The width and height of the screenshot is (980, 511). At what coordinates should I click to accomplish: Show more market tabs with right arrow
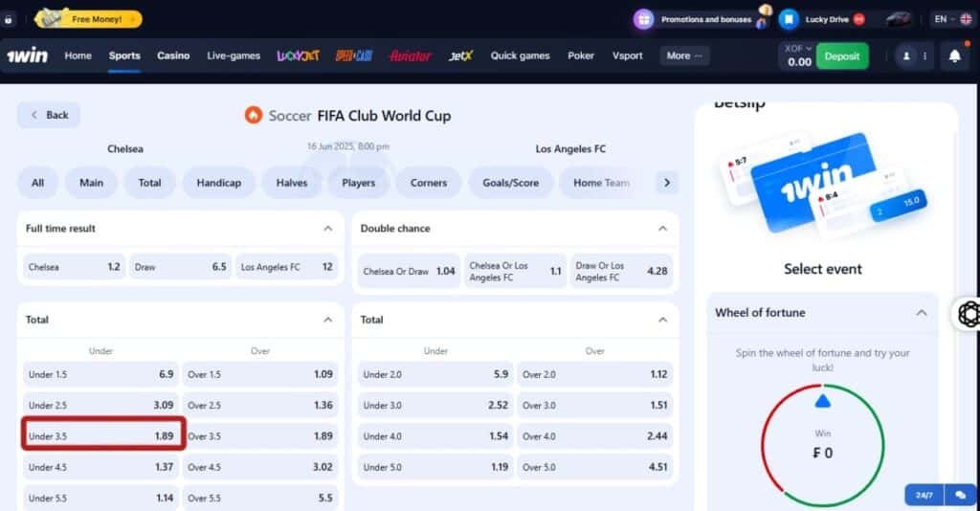(667, 183)
